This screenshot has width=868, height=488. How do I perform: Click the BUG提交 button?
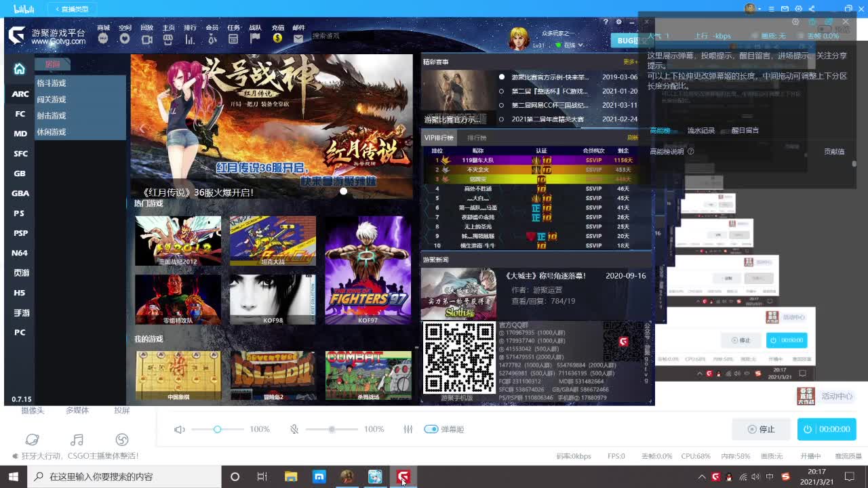click(x=631, y=41)
